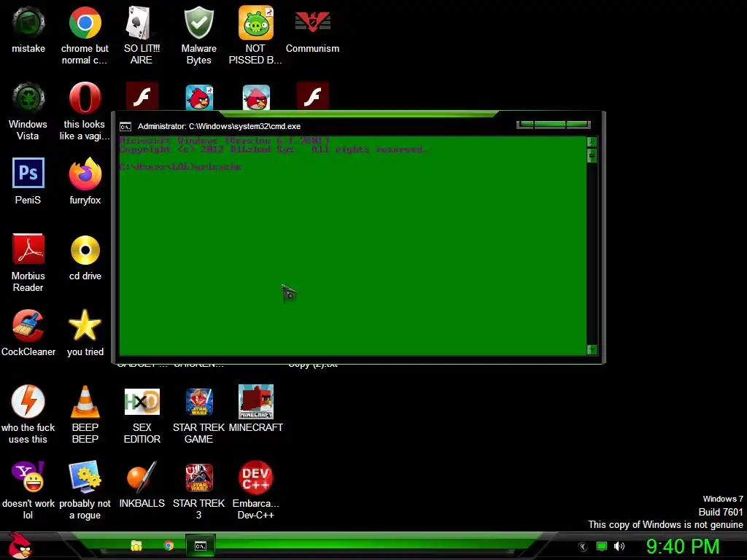This screenshot has height=560, width=747.
Task: Open the Malware Bytes shield icon
Action: pos(198,23)
